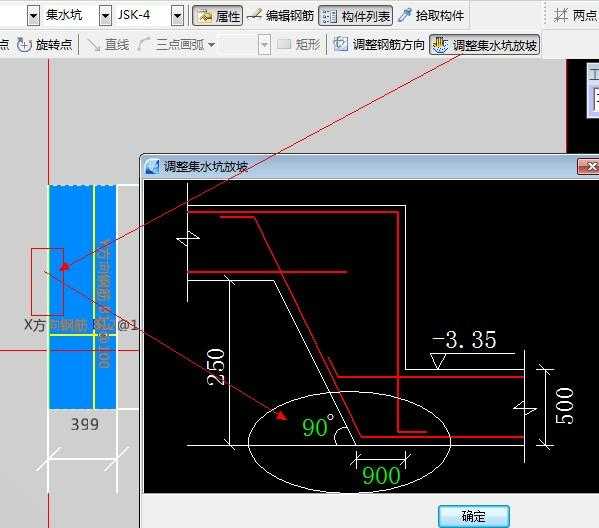Edit the 900 slope width value
The height and width of the screenshot is (528, 599).
[x=381, y=476]
